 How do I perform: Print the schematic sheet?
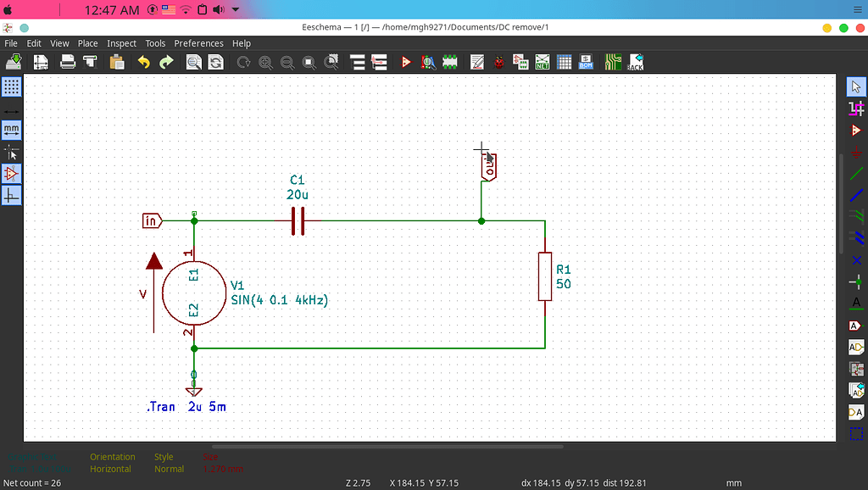[x=66, y=61]
